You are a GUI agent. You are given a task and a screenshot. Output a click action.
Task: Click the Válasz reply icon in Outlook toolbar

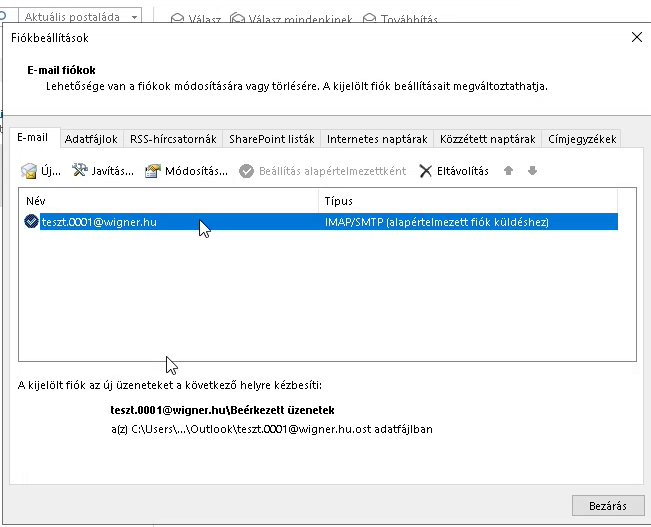click(x=178, y=19)
